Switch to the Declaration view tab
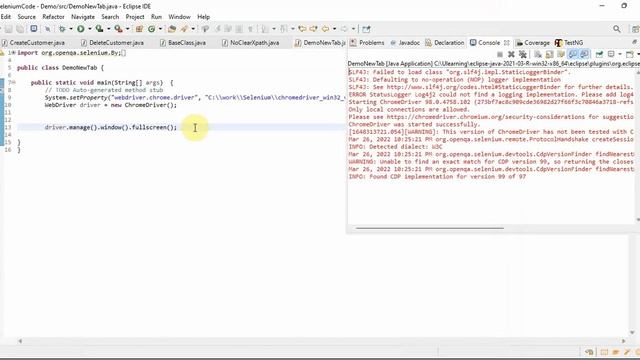 click(445, 42)
